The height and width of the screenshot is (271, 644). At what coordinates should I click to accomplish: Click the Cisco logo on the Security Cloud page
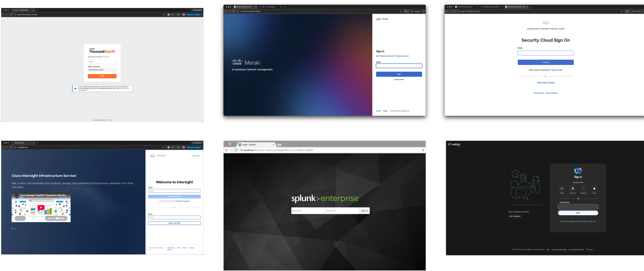click(546, 22)
